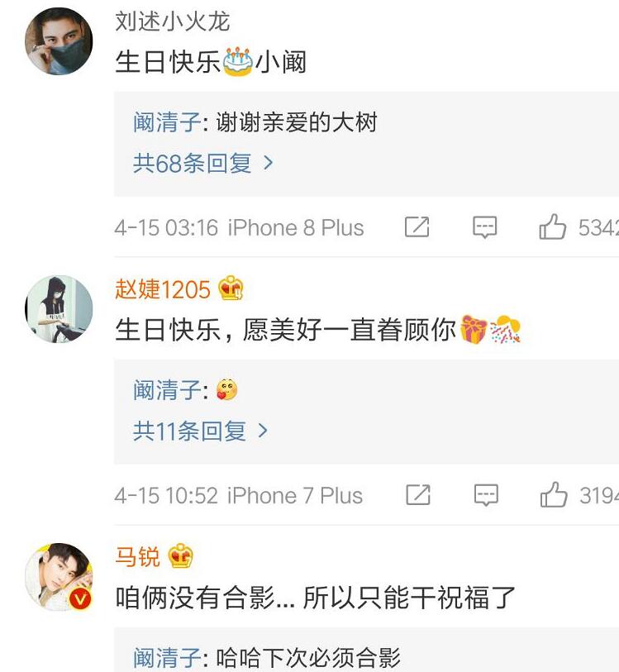619x672 pixels.
Task: Open username 马锐
Action: [137, 557]
